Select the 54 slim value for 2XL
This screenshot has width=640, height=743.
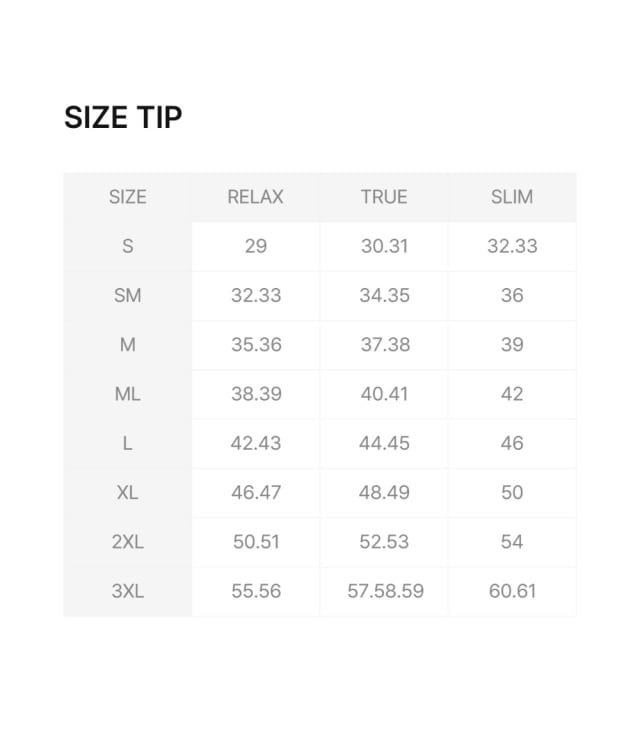(x=512, y=541)
